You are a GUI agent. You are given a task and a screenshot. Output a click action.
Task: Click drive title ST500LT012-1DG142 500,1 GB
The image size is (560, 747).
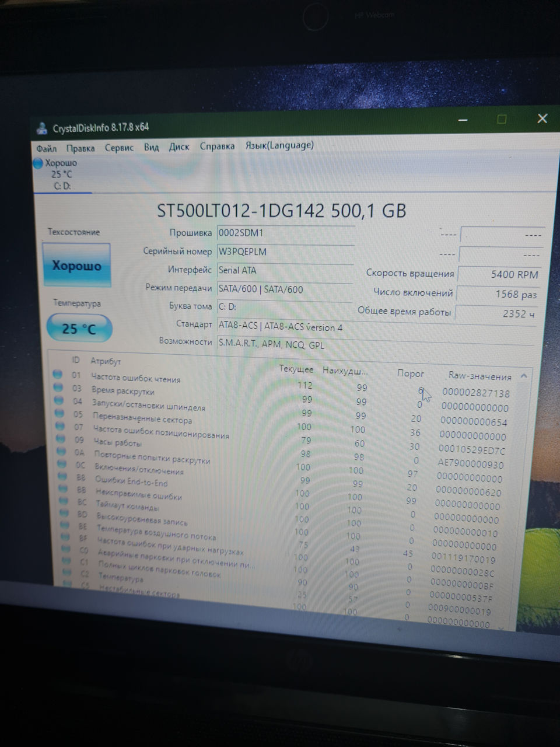282,210
